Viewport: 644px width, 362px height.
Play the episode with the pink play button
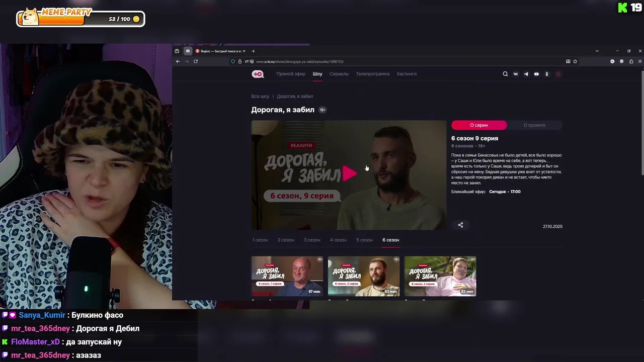[349, 173]
